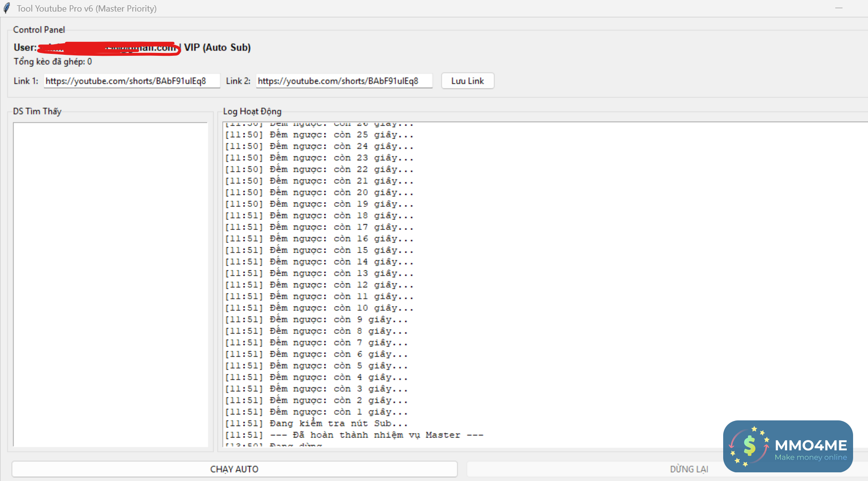Select log line 'Đếm ngược: còn 13 giây...'
The image size is (868, 481).
pyautogui.click(x=319, y=273)
